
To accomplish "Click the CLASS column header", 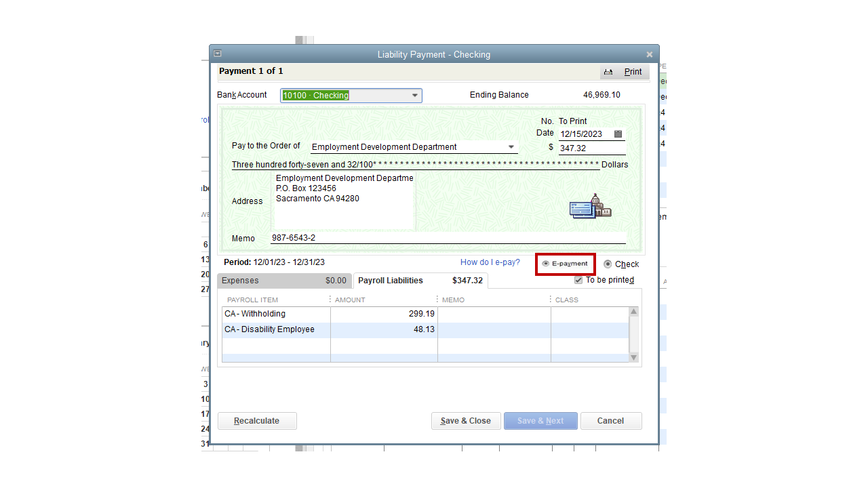I will coord(567,300).
